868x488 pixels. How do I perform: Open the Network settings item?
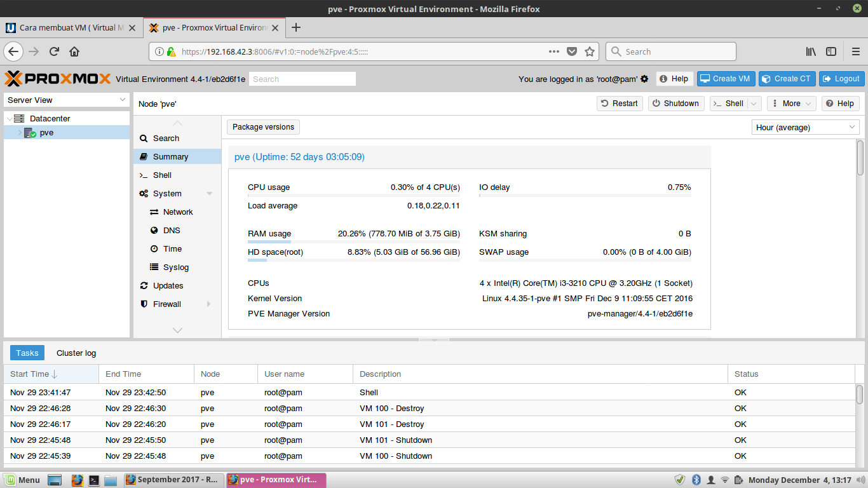[177, 212]
